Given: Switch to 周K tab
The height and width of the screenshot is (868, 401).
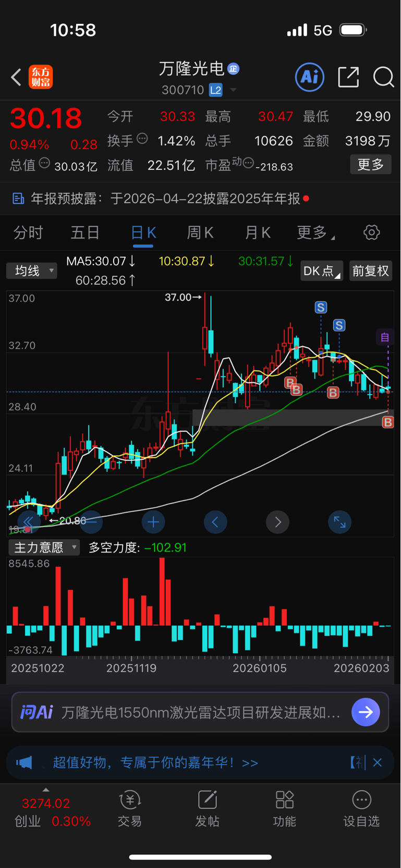Looking at the screenshot, I should point(200,233).
